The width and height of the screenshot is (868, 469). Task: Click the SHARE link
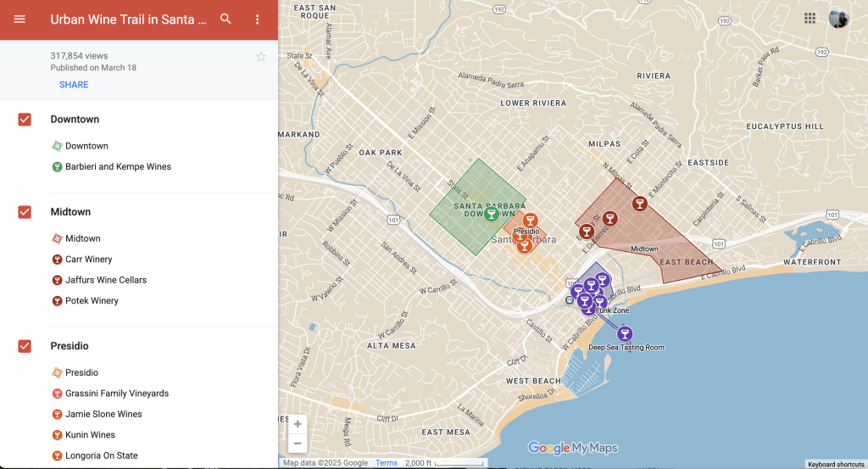pos(74,85)
